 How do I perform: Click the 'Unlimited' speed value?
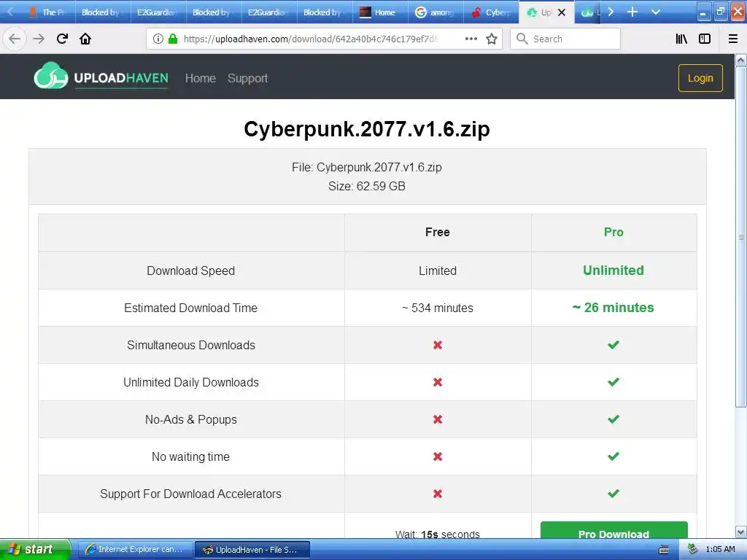pos(614,270)
